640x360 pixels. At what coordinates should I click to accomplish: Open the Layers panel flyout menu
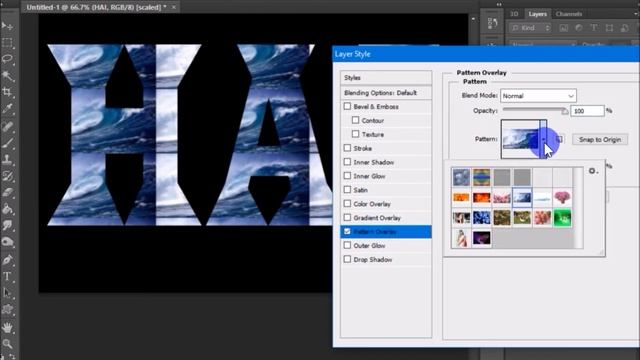point(636,14)
